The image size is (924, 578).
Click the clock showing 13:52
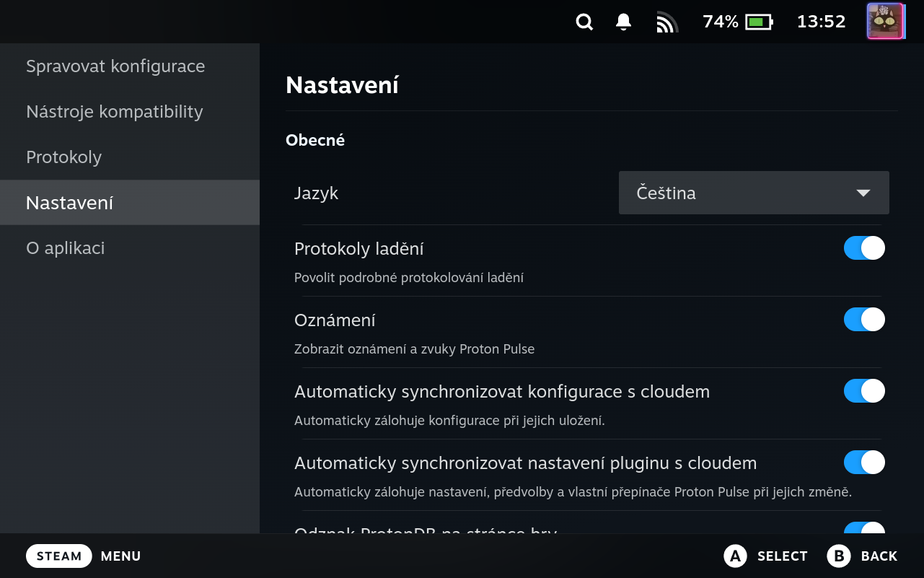tap(821, 22)
